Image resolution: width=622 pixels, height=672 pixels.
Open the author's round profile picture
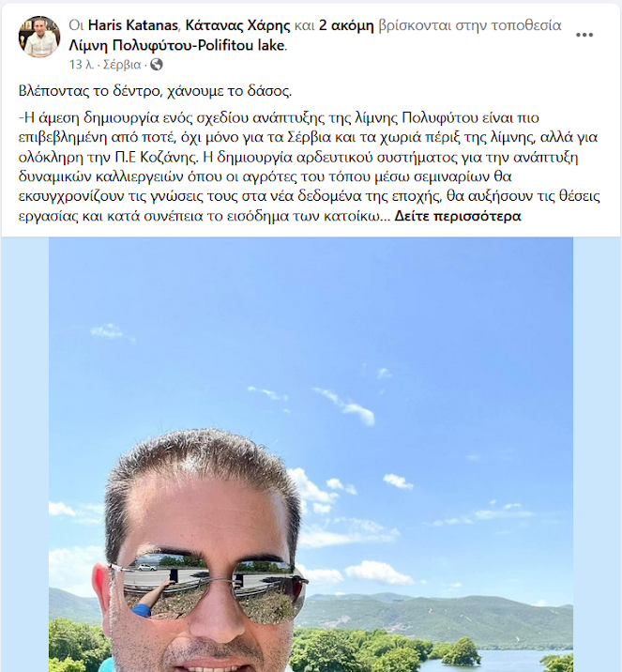pyautogui.click(x=39, y=37)
